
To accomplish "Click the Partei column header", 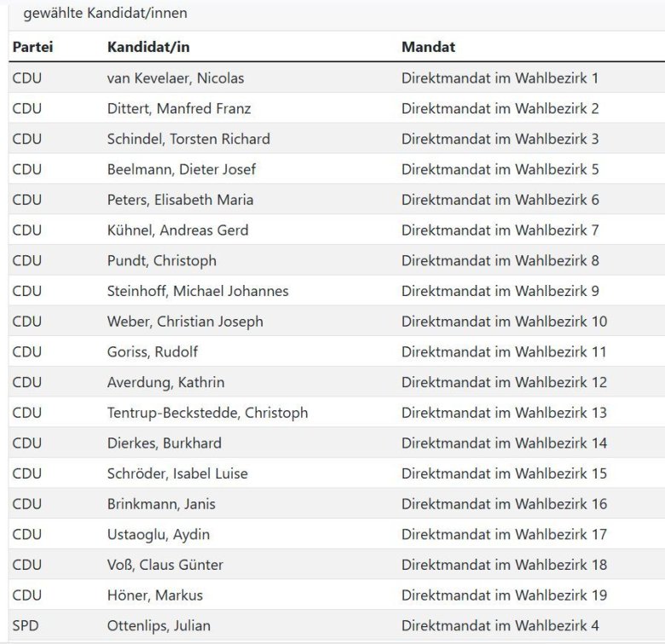I will point(32,47).
